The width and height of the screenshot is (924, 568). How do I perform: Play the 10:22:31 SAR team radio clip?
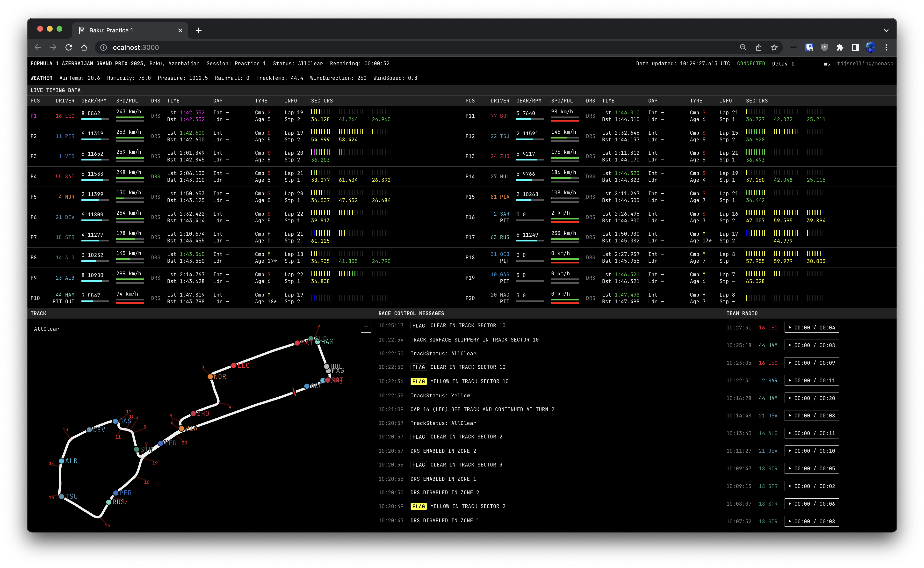click(x=790, y=380)
